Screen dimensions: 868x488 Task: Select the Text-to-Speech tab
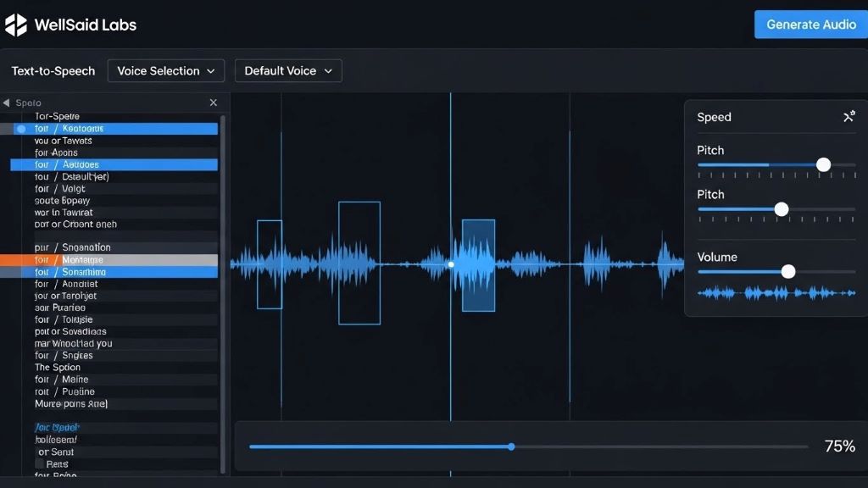pos(53,71)
